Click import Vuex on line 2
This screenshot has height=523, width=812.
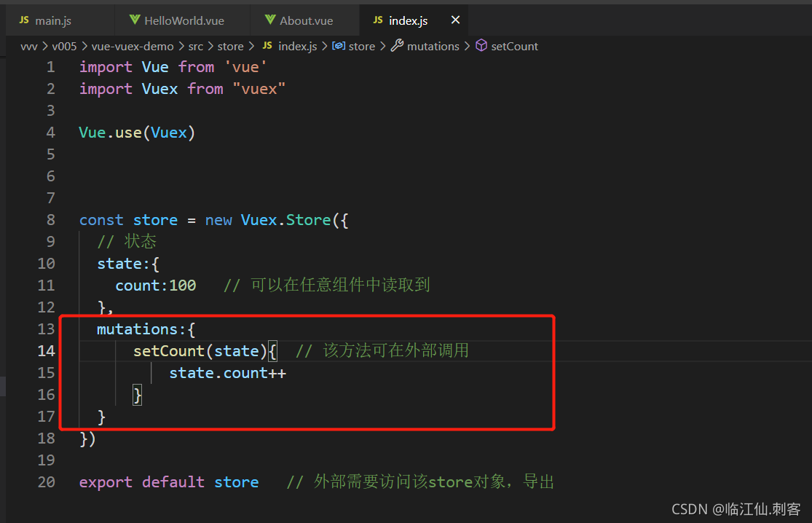pyautogui.click(x=128, y=89)
